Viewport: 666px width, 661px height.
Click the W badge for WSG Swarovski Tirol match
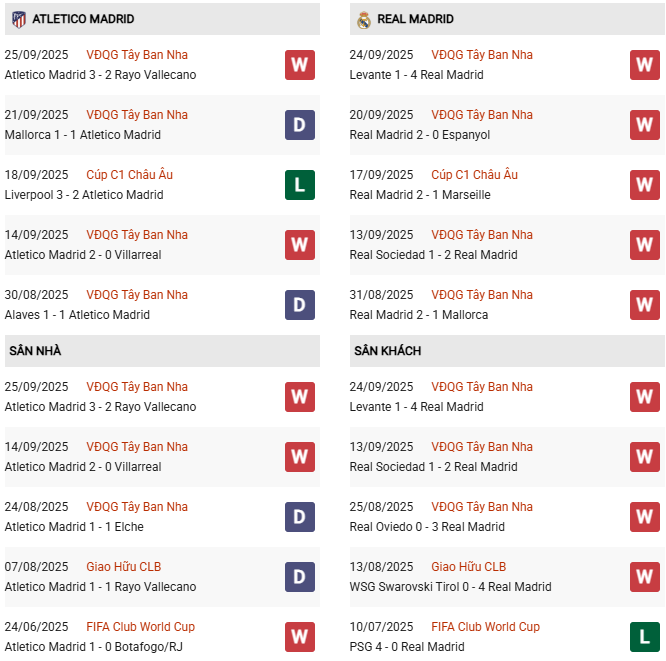click(645, 577)
